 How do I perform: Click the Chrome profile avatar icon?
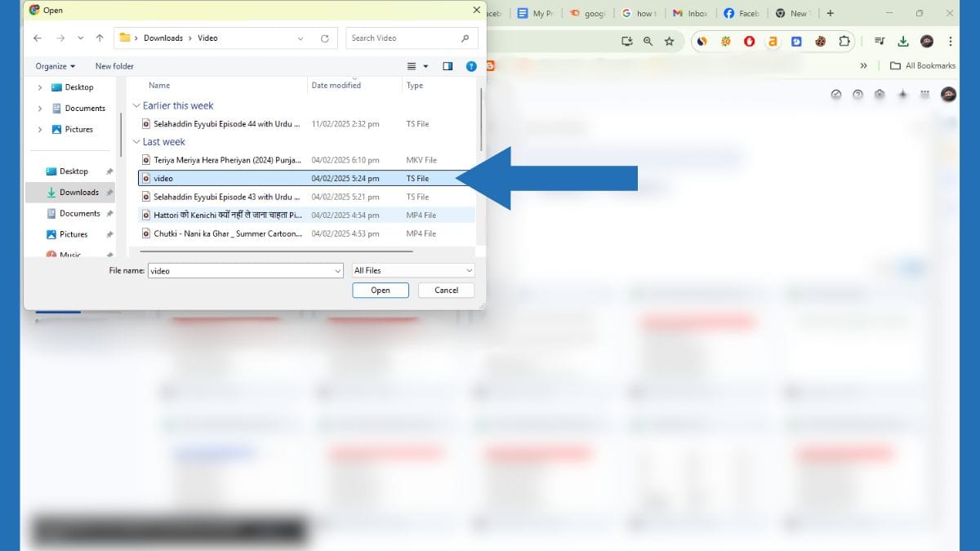(x=926, y=40)
